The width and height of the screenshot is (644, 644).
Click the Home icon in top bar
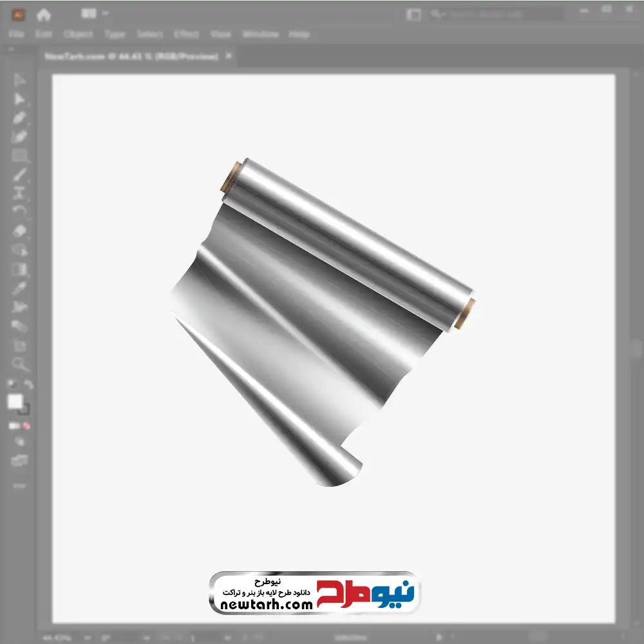44,15
